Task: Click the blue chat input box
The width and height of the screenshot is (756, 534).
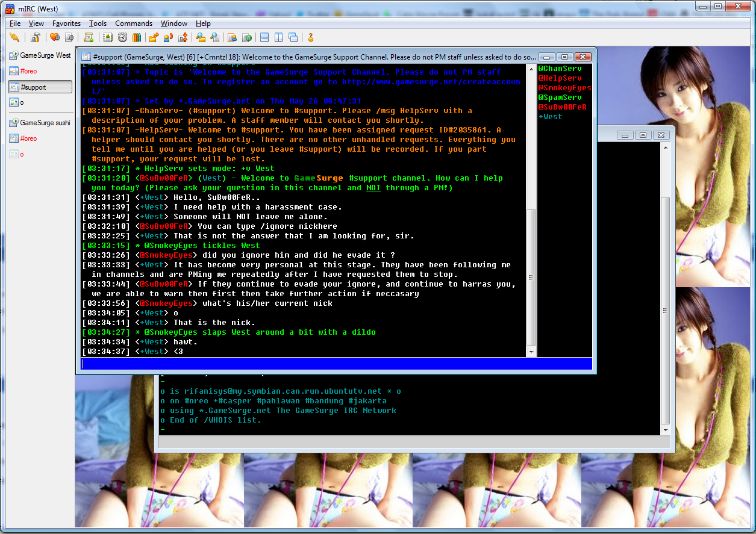Action: coord(336,364)
